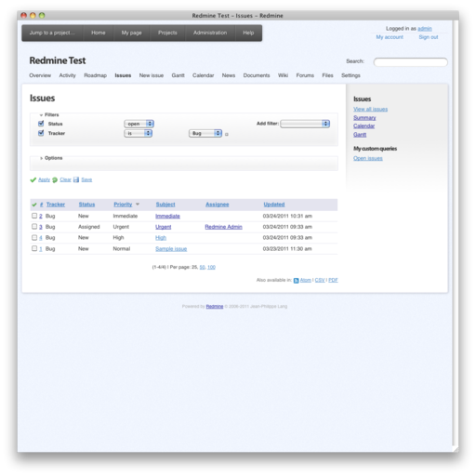
Task: Click View all issues sidebar link
Action: (x=370, y=110)
